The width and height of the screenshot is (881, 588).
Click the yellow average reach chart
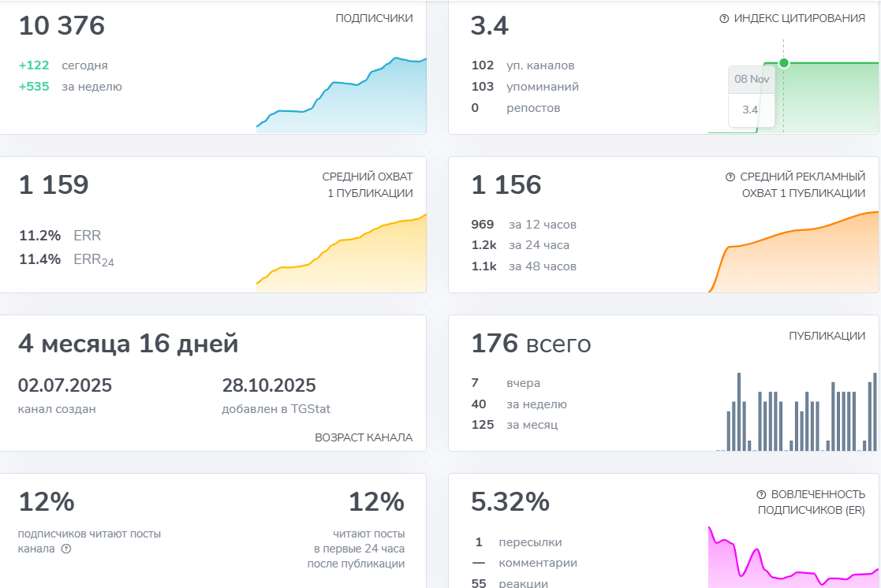(341, 253)
